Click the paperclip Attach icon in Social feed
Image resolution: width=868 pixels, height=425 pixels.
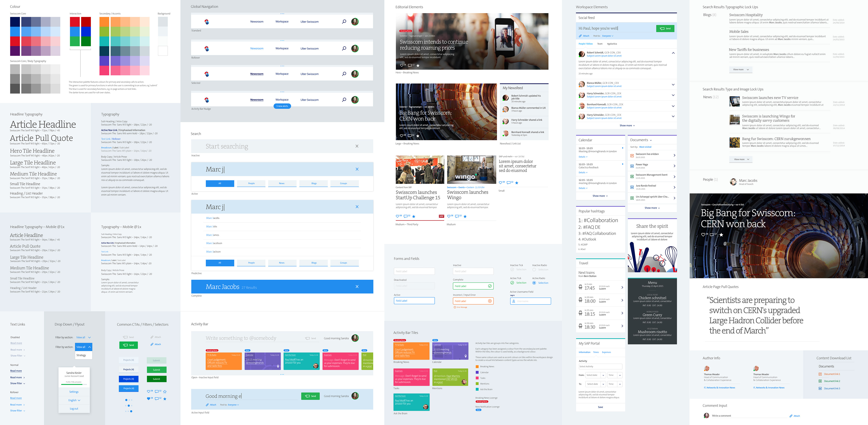(x=580, y=36)
